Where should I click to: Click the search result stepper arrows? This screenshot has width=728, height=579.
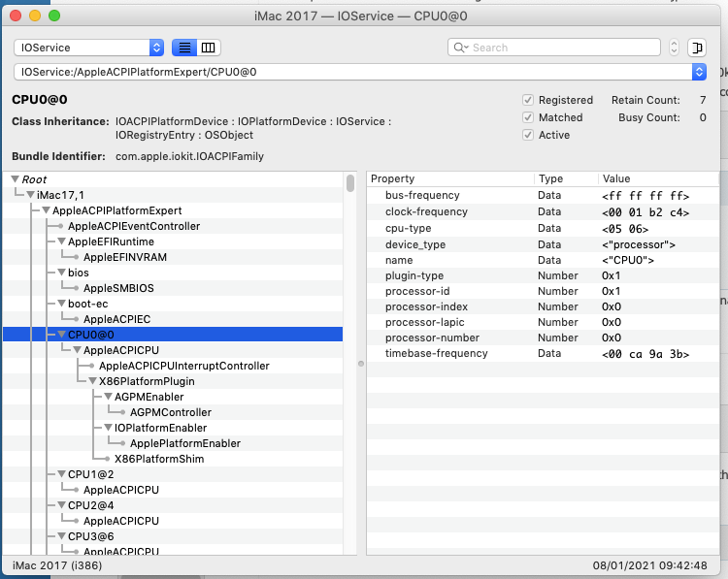[x=674, y=48]
